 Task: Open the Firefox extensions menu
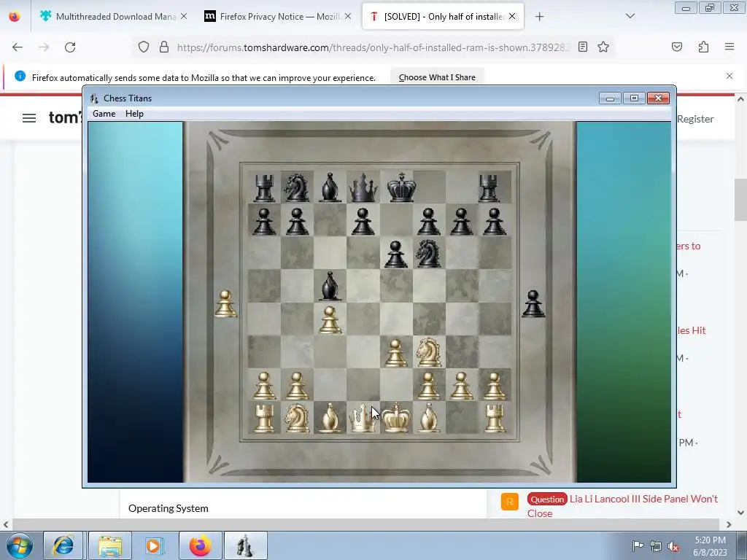[x=703, y=47]
